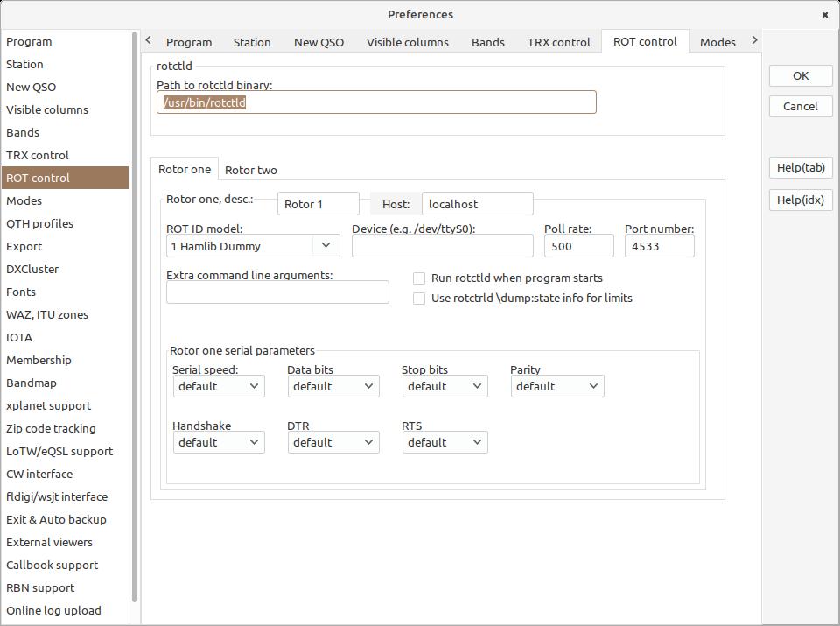The width and height of the screenshot is (840, 626).
Task: Select xplanet support in the sidebar
Action: click(65, 405)
